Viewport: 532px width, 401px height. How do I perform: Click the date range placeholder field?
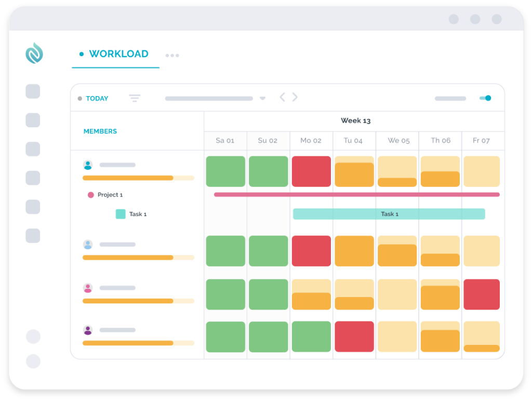[209, 98]
